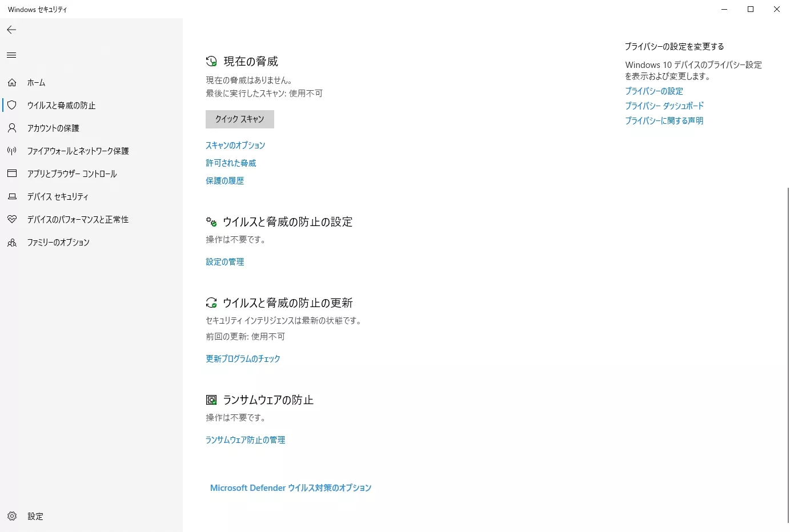Click the ランサムウェアの防止 heading text
The image size is (790, 532).
click(x=268, y=400)
